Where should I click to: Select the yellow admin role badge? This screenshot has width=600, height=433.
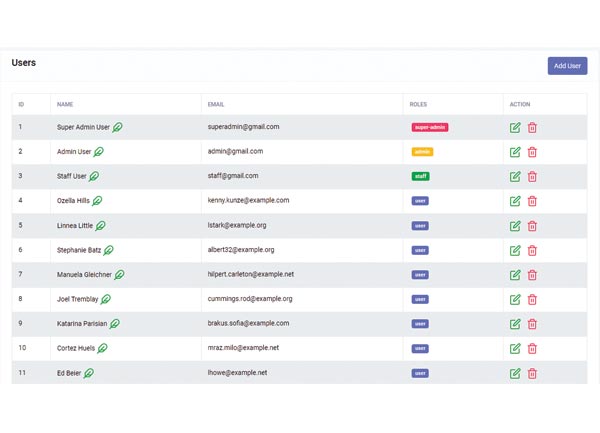point(422,152)
